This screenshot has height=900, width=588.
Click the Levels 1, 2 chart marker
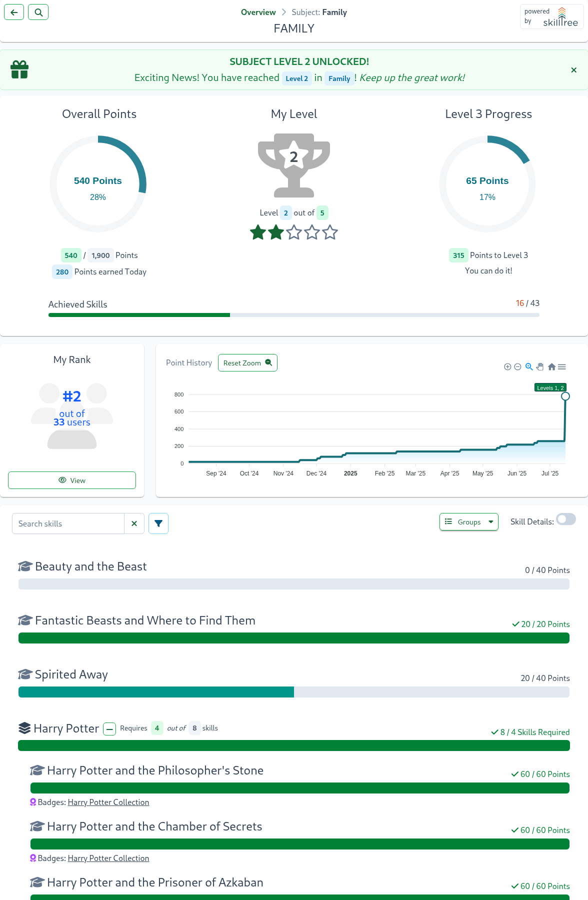pyautogui.click(x=565, y=396)
